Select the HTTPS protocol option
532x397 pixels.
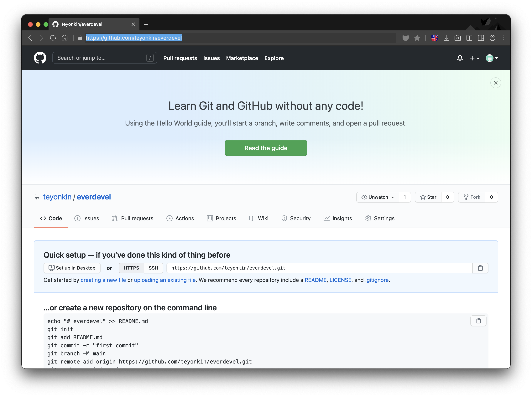point(131,268)
